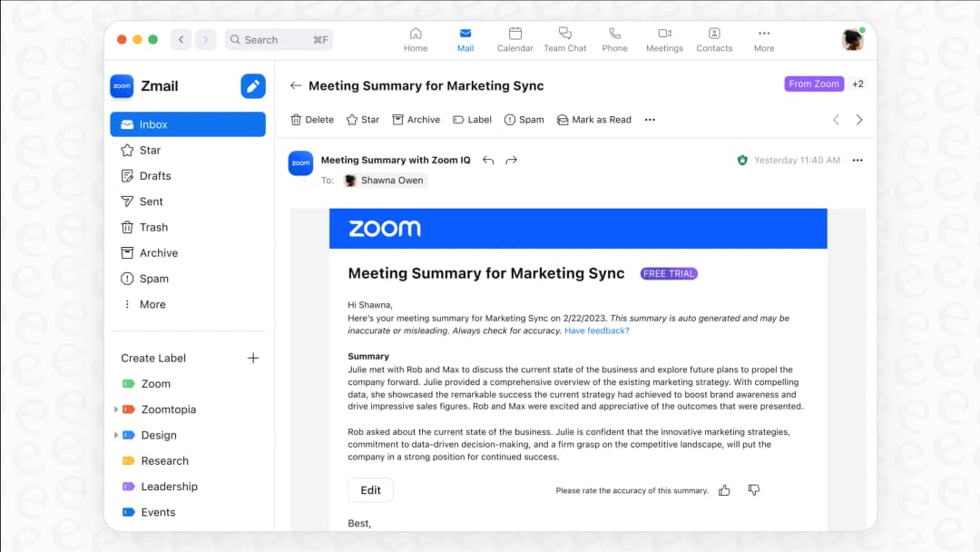980x552 pixels.
Task: Open the Meetings tab
Action: pyautogui.click(x=664, y=39)
